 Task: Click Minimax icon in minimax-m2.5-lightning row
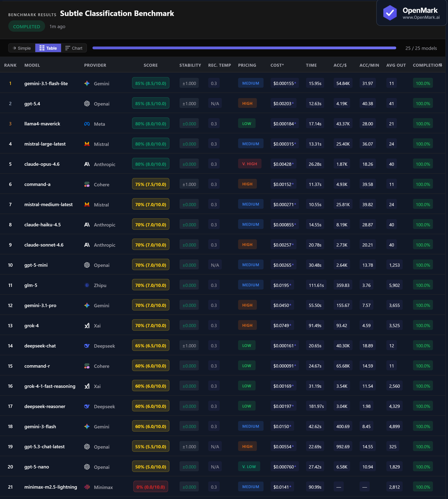click(87, 487)
